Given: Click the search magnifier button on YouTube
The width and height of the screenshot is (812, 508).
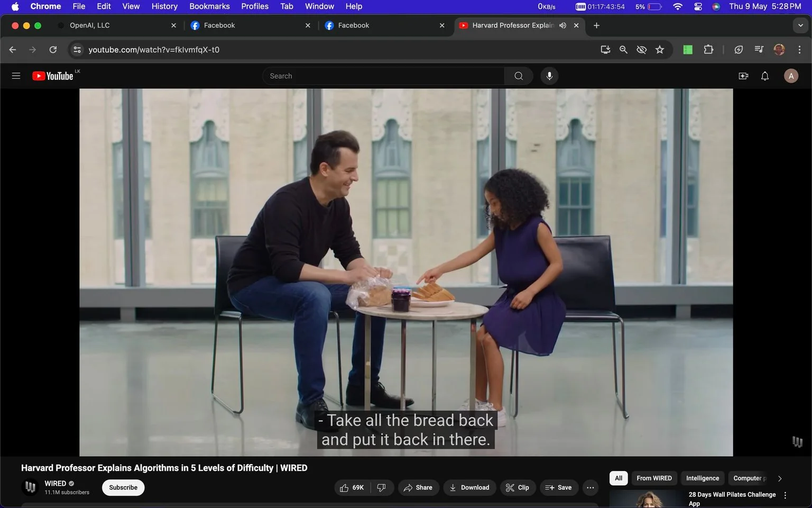Looking at the screenshot, I should coord(519,76).
